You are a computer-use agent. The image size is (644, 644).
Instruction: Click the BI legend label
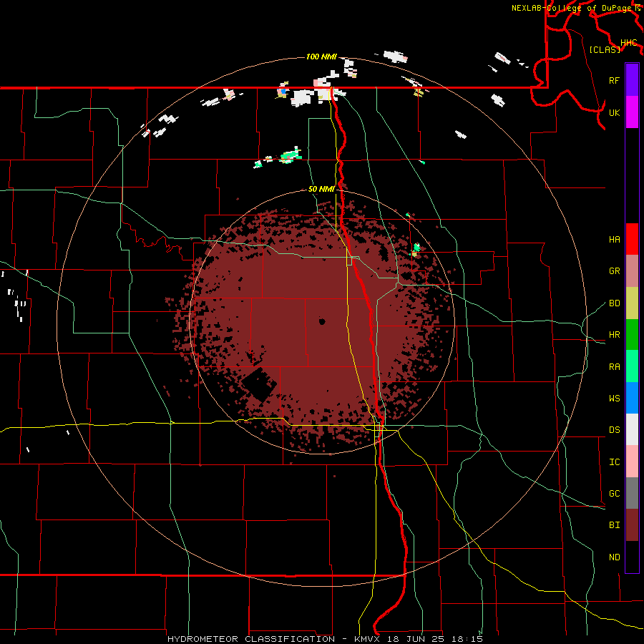(x=614, y=525)
